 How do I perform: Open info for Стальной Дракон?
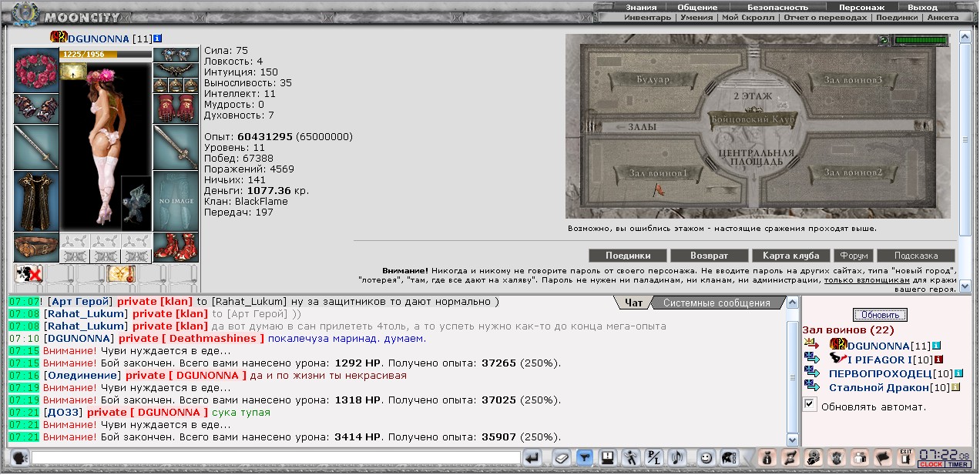955,387
